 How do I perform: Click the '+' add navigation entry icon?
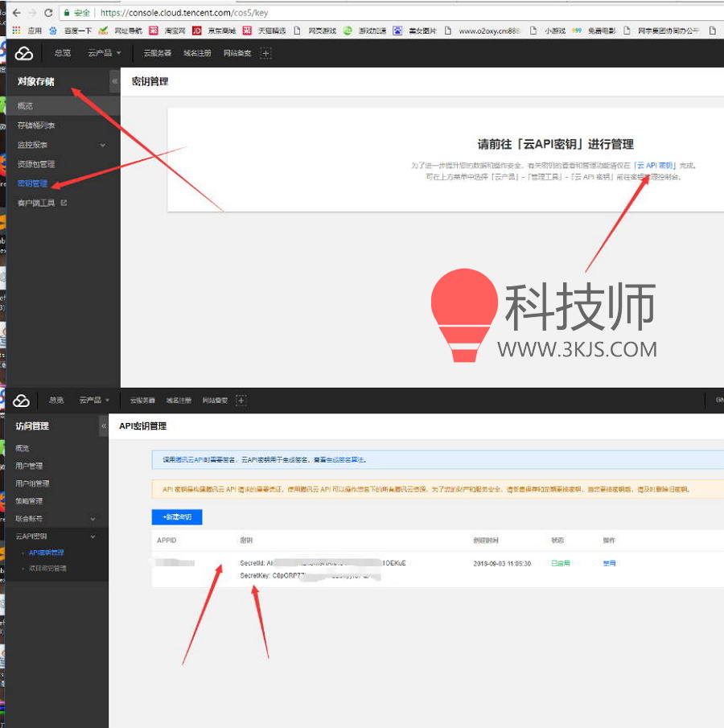(265, 53)
